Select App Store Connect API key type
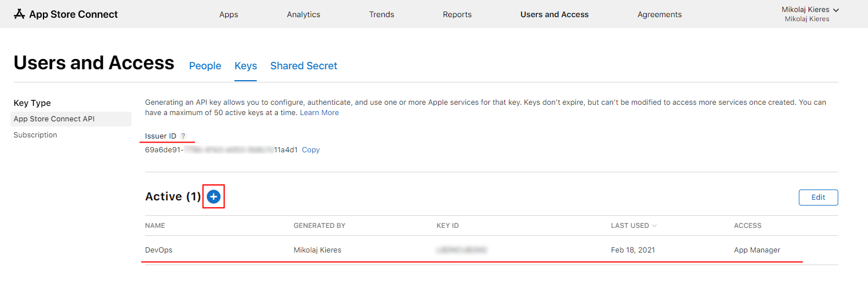The image size is (868, 292). click(71, 119)
